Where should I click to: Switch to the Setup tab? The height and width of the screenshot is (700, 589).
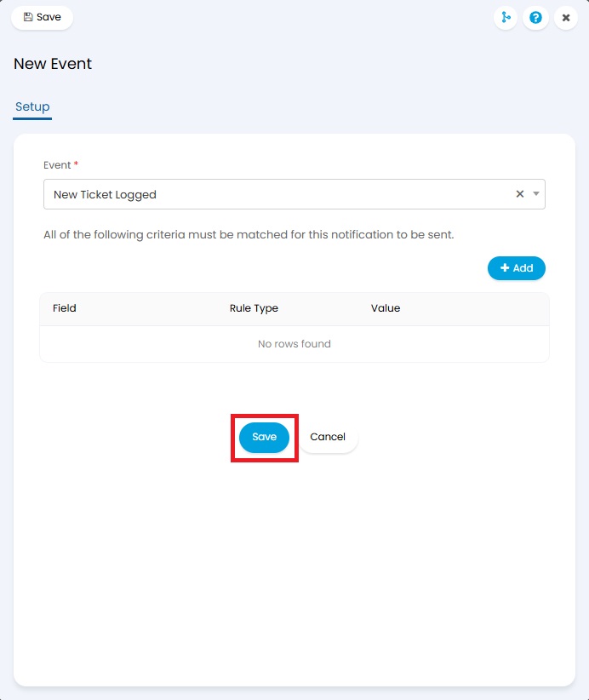coord(32,107)
